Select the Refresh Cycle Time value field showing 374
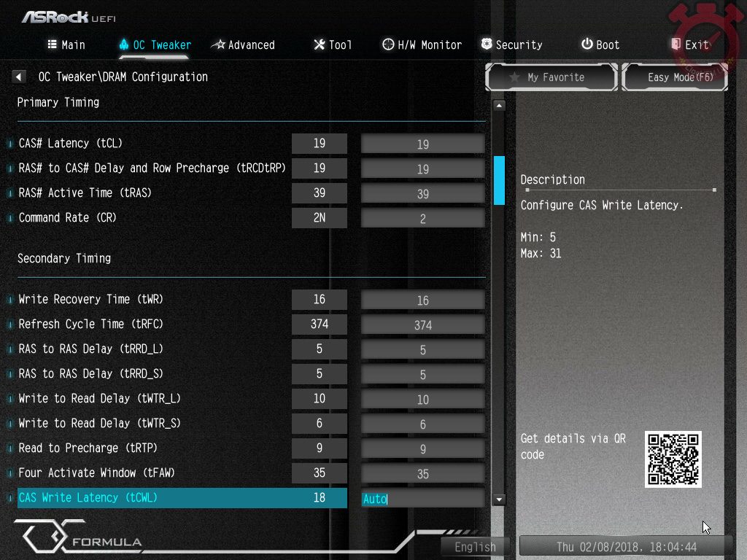This screenshot has width=747, height=560. pos(422,325)
